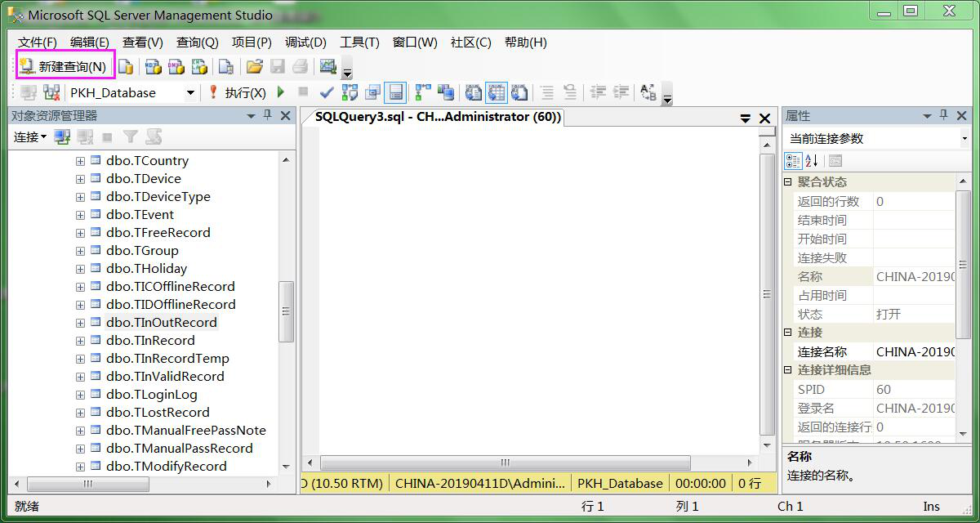
Task: Create an Analysis Services XMLA query
Action: (199, 67)
